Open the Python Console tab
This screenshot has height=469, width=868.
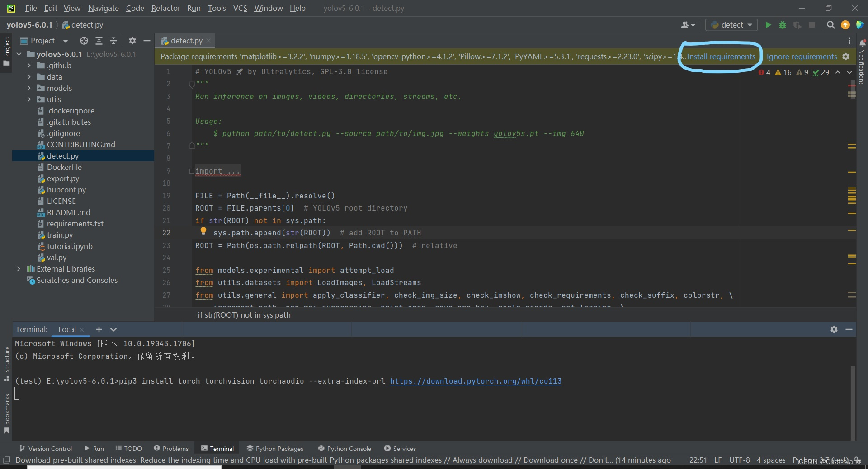coord(344,448)
